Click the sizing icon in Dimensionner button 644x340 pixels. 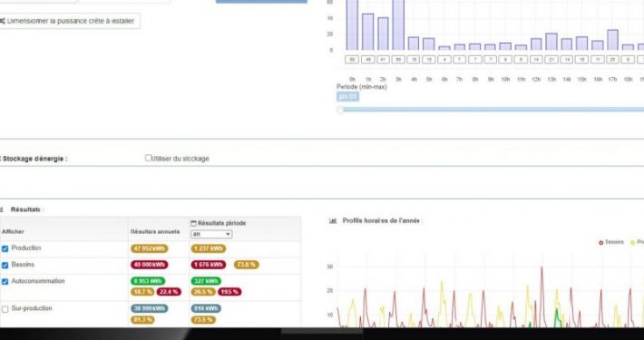click(x=3, y=21)
